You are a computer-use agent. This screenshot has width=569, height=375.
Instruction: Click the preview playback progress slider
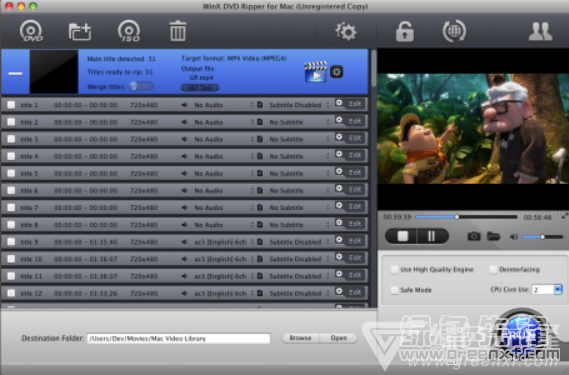pos(466,217)
